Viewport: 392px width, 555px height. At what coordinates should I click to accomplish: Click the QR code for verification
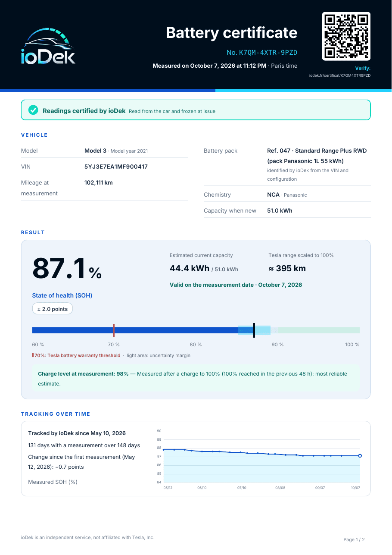[346, 36]
